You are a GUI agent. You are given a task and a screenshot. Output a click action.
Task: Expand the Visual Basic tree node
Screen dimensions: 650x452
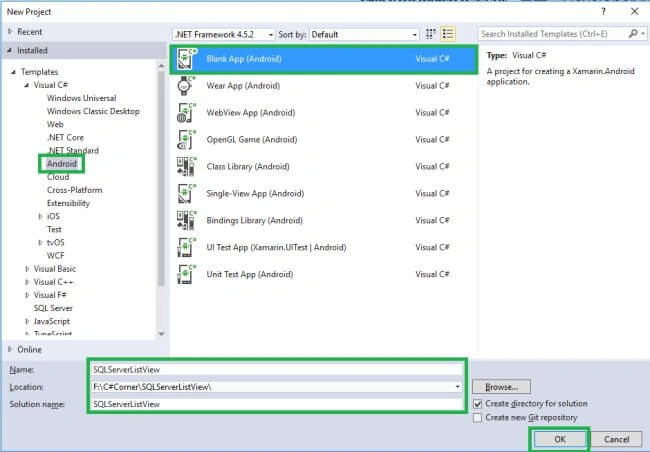point(27,269)
